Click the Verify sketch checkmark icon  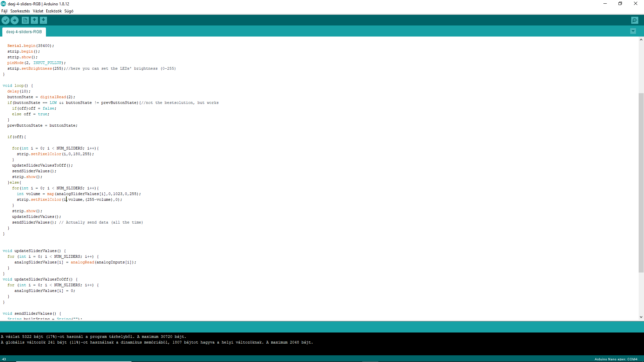click(x=5, y=20)
